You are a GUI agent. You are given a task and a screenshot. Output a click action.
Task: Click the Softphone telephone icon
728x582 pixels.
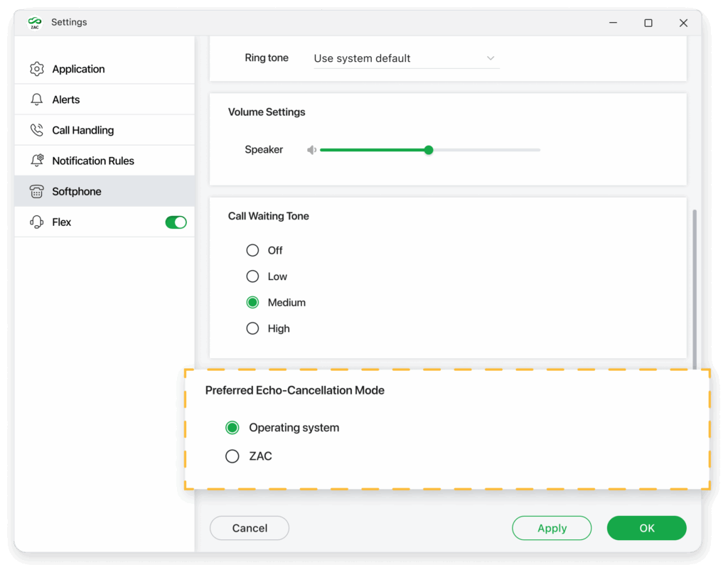(x=36, y=191)
